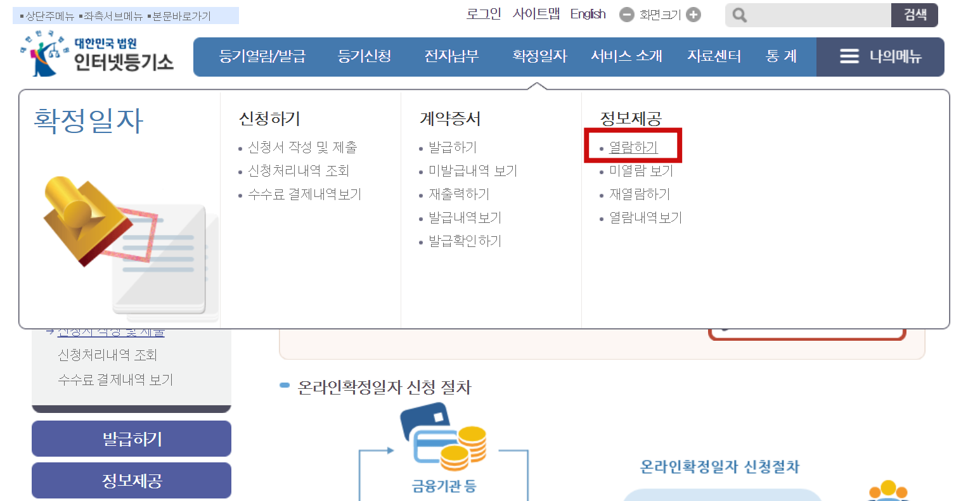Click the 계약증서 column heading
This screenshot has height=501, width=980.
click(x=450, y=118)
